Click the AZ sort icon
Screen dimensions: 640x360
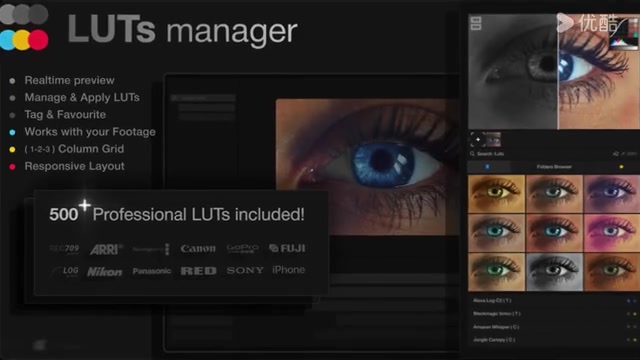(616, 154)
